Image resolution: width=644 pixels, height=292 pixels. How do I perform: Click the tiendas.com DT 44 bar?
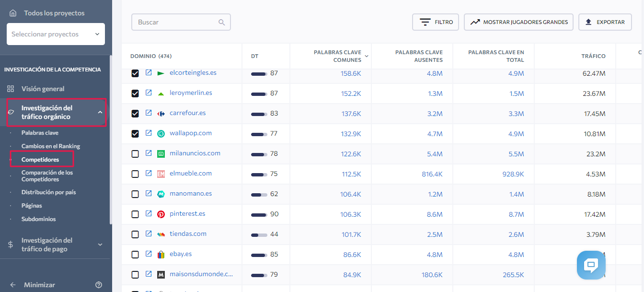(259, 235)
